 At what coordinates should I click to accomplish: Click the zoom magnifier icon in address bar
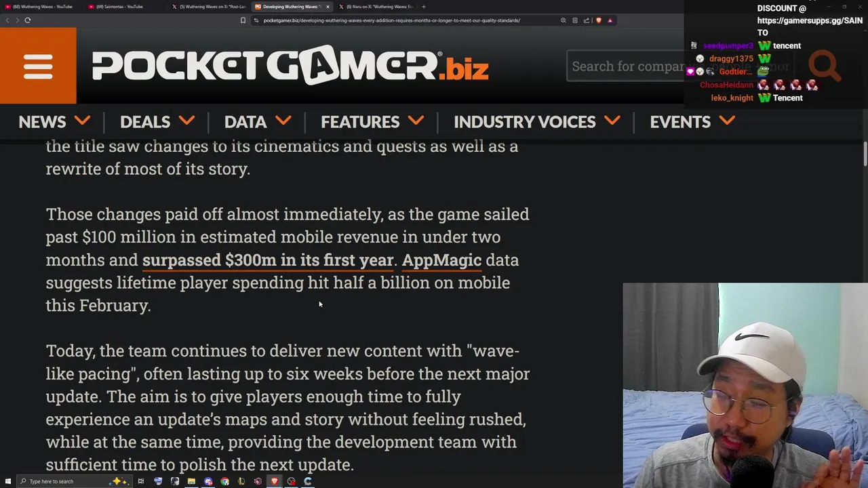tap(563, 20)
